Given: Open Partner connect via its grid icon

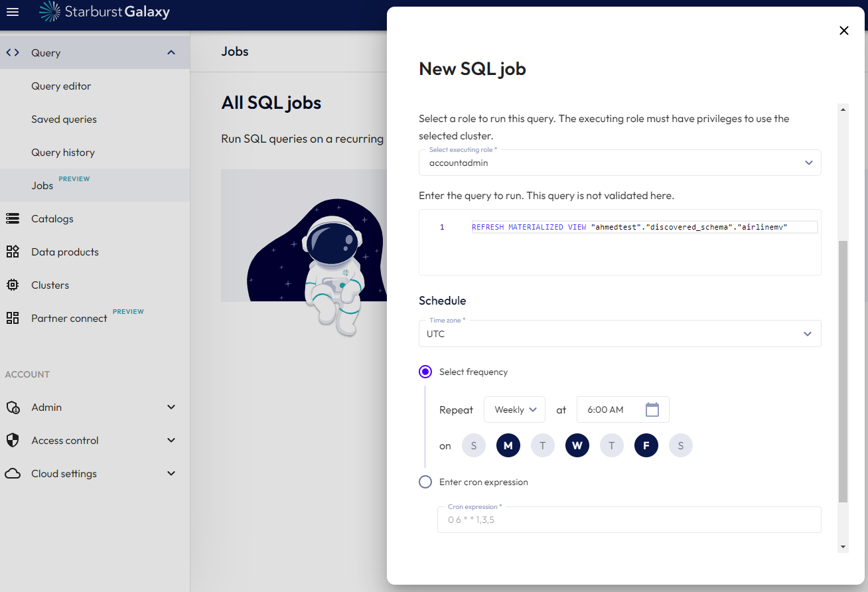Looking at the screenshot, I should [12, 318].
